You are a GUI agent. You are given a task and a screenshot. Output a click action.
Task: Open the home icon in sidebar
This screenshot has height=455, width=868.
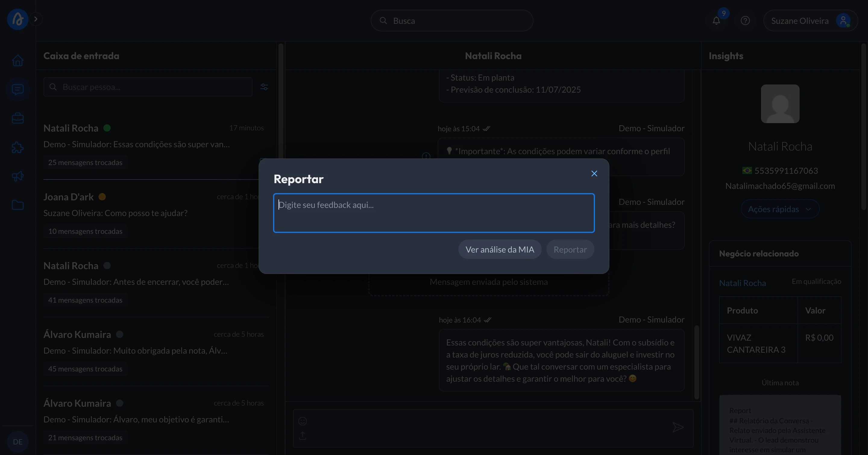[17, 61]
